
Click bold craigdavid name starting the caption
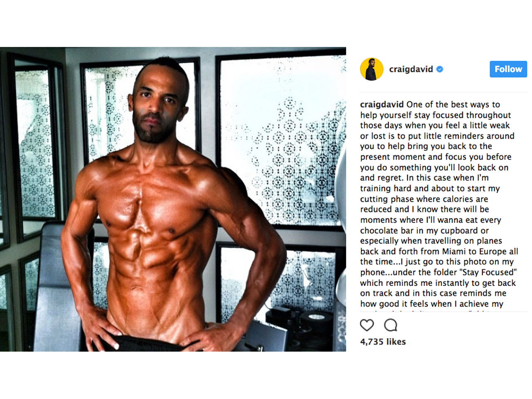click(382, 104)
